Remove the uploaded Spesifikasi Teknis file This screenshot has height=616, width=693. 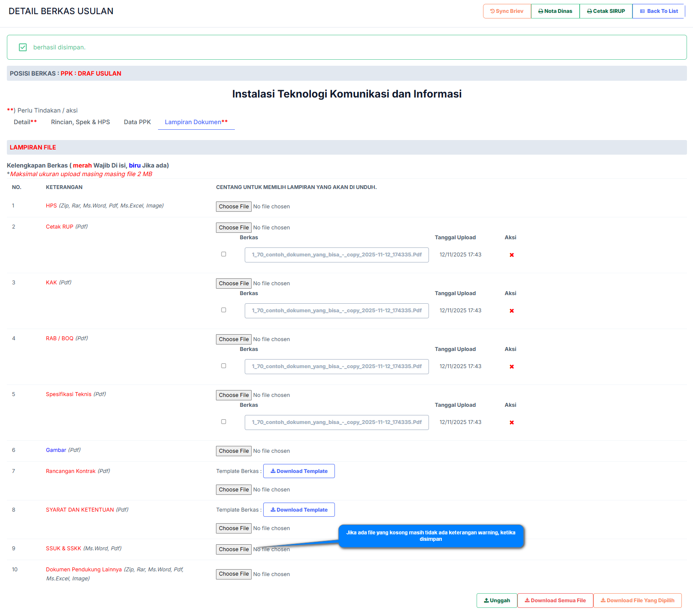(x=511, y=423)
